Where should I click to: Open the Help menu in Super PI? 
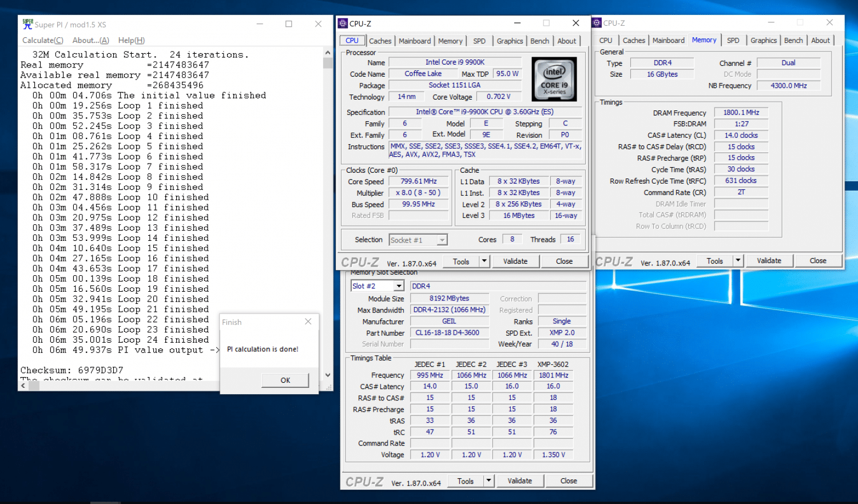click(x=131, y=40)
